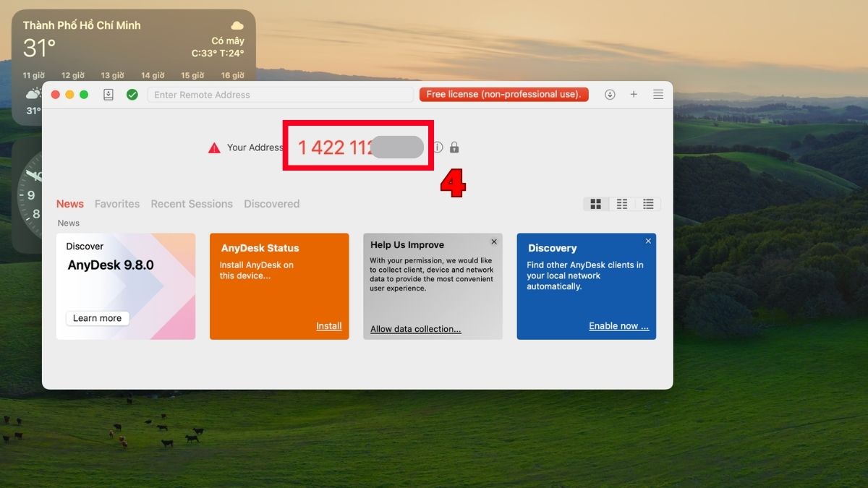Open the address book icon in toolbar
The image size is (868, 488).
(x=109, y=95)
